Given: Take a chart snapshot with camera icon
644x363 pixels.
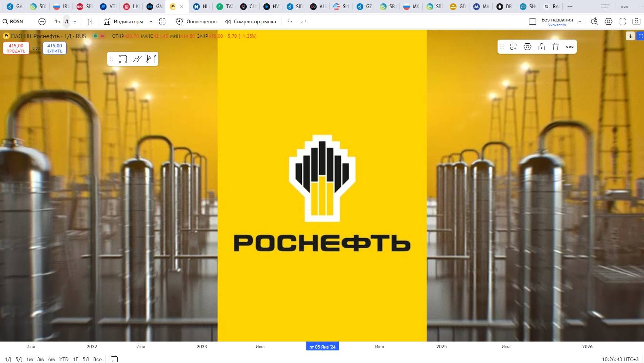Looking at the screenshot, I should coord(636,21).
